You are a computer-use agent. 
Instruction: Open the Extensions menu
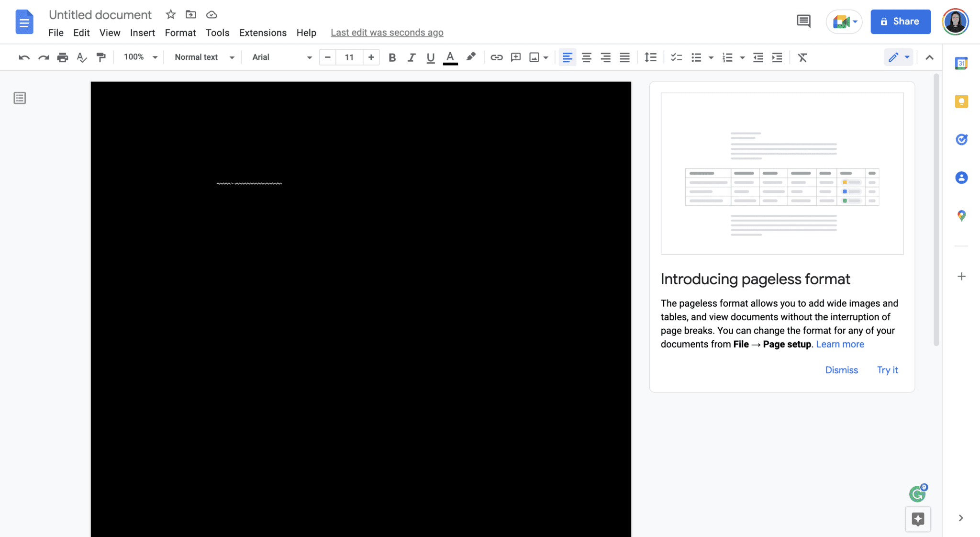point(263,33)
